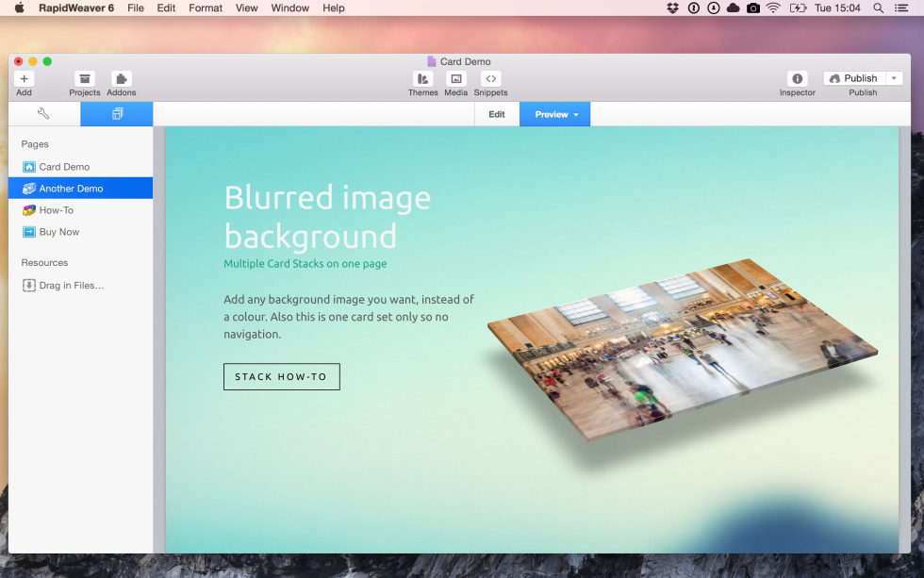Open the View menu

coord(246,8)
